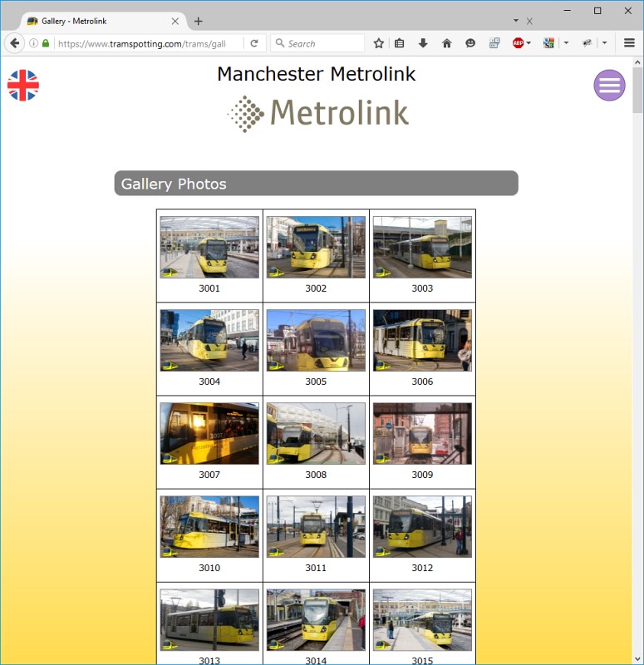Expand the dropdown next to translate icon
The image size is (644, 665).
coord(566,43)
